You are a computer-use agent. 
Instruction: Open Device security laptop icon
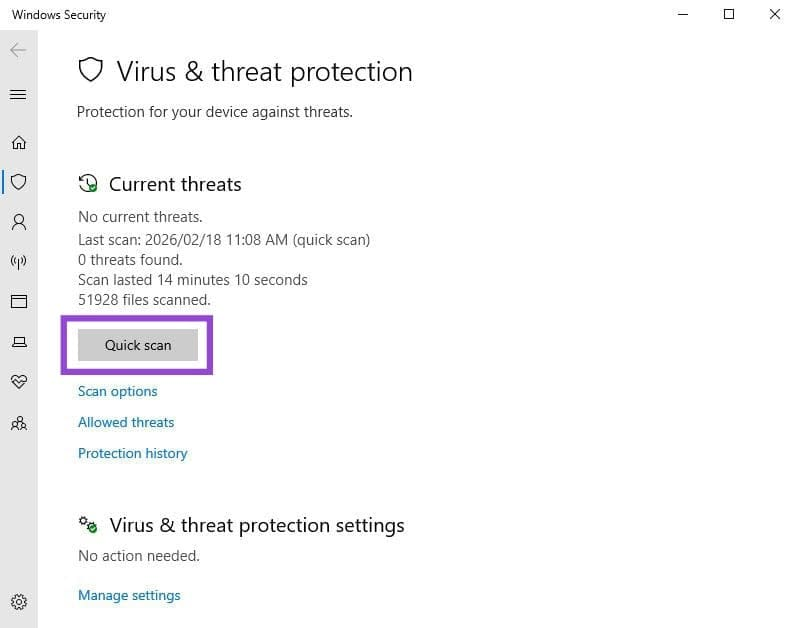(x=18, y=342)
